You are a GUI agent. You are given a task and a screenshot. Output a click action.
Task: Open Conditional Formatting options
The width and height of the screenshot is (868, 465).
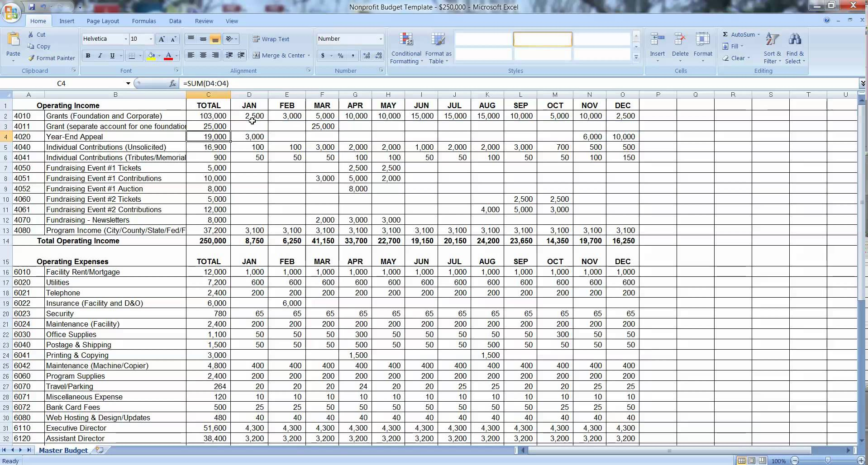pos(406,47)
